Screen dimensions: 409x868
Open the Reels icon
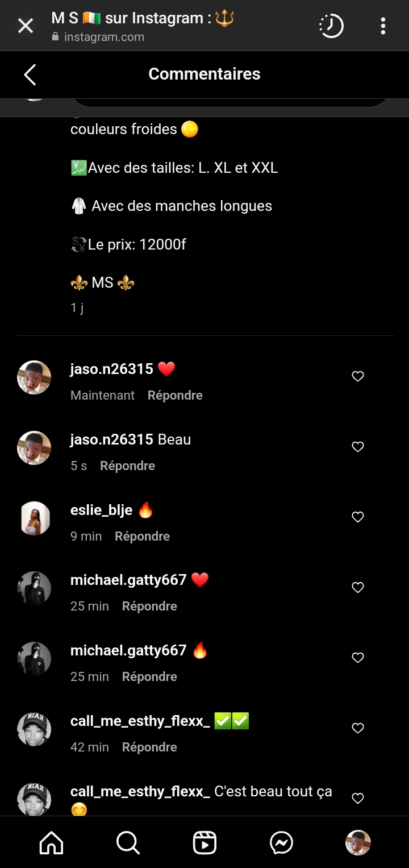[204, 842]
